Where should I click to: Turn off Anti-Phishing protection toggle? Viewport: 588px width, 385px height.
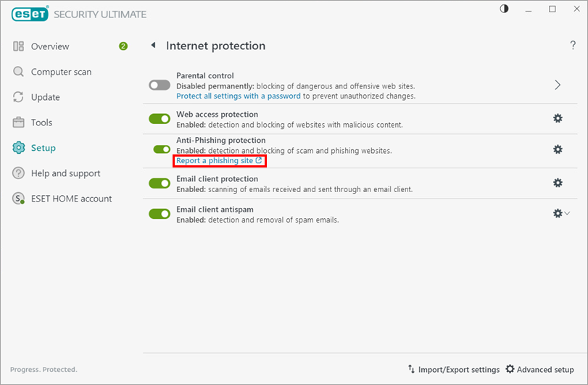pyautogui.click(x=162, y=149)
